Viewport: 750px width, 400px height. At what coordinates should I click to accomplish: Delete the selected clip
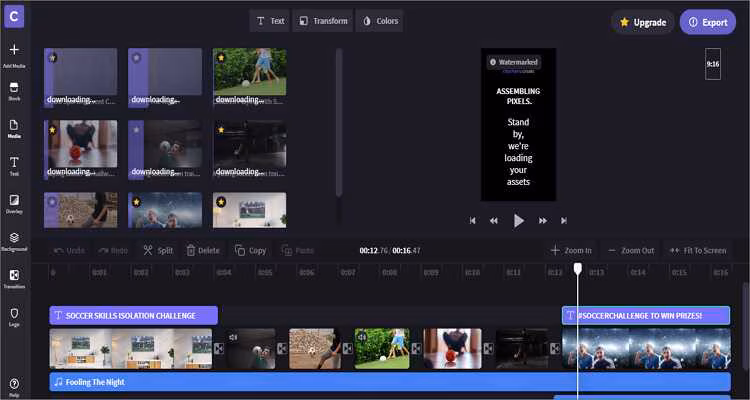click(203, 250)
